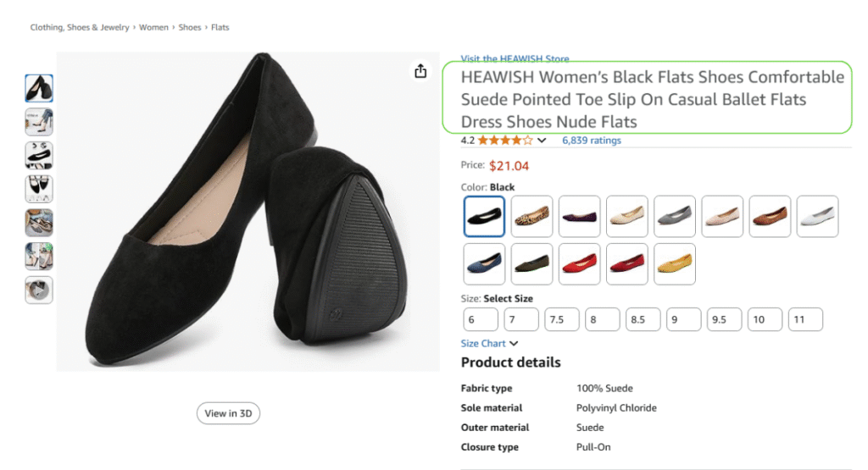
Task: Open the 6,839 ratings link
Action: pyautogui.click(x=592, y=141)
